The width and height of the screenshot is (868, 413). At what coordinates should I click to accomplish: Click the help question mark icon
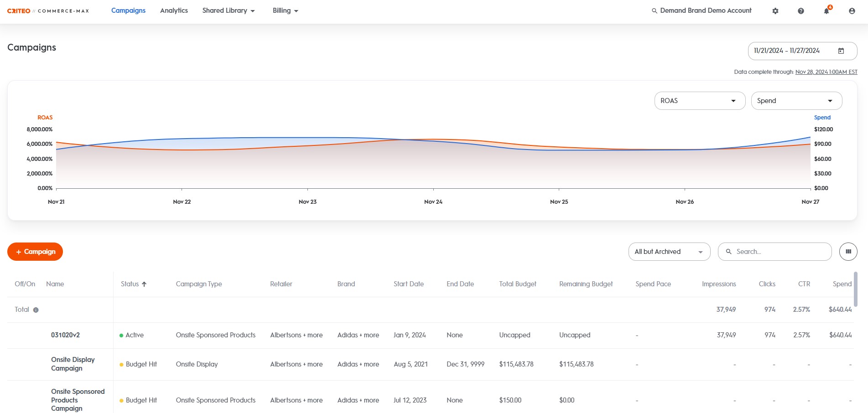(x=800, y=11)
